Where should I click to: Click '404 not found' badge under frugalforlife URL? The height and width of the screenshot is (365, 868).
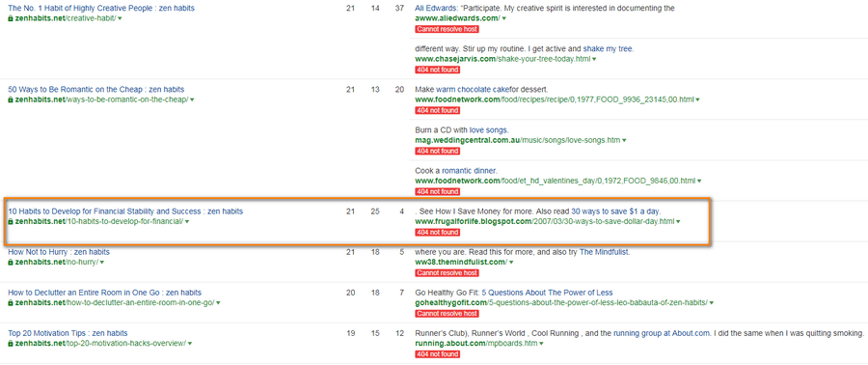(x=437, y=233)
